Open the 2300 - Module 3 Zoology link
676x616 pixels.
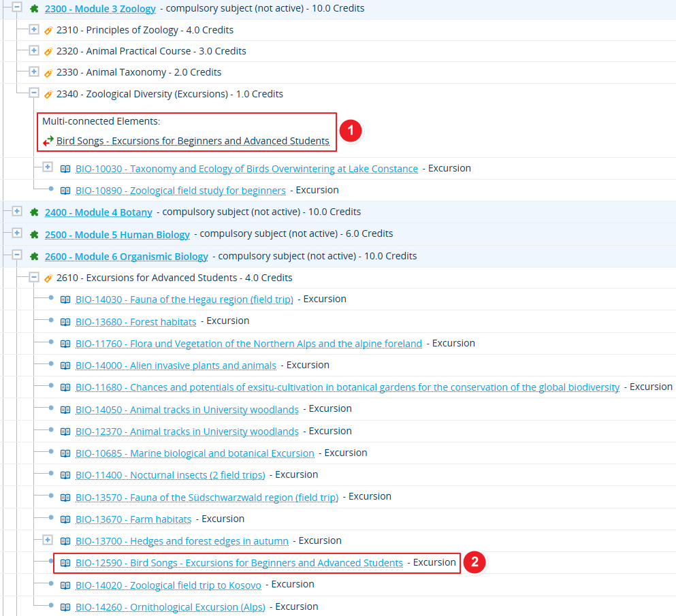click(100, 9)
